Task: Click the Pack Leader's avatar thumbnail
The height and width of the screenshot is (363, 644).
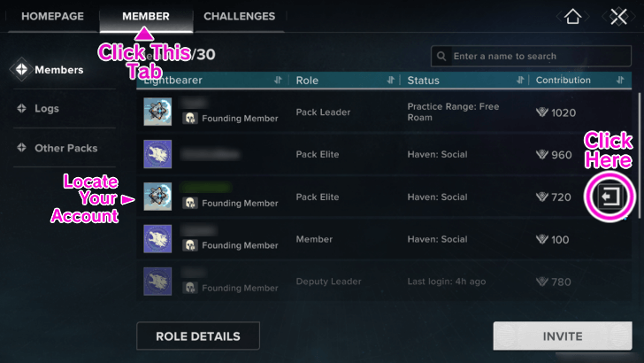Action: coord(157,112)
